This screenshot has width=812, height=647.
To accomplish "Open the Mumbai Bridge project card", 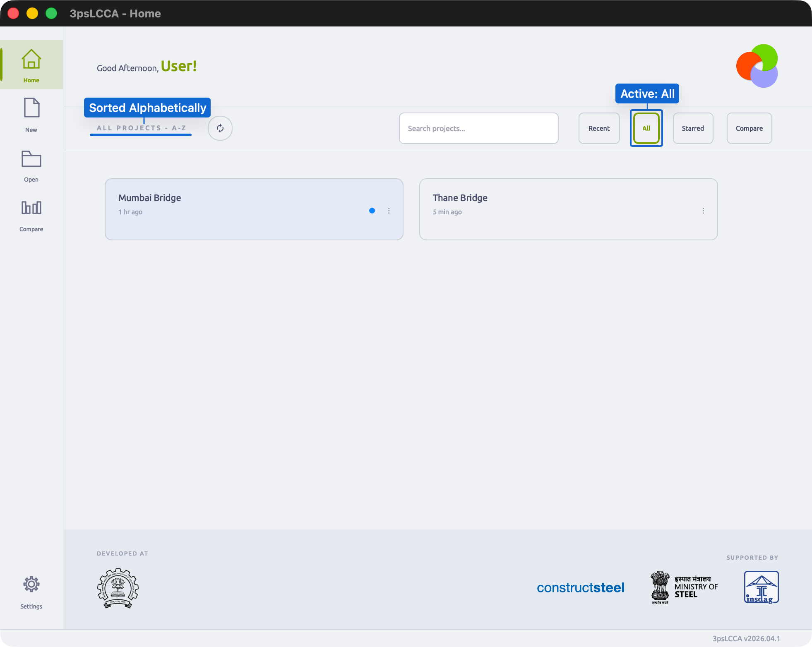I will pos(254,209).
